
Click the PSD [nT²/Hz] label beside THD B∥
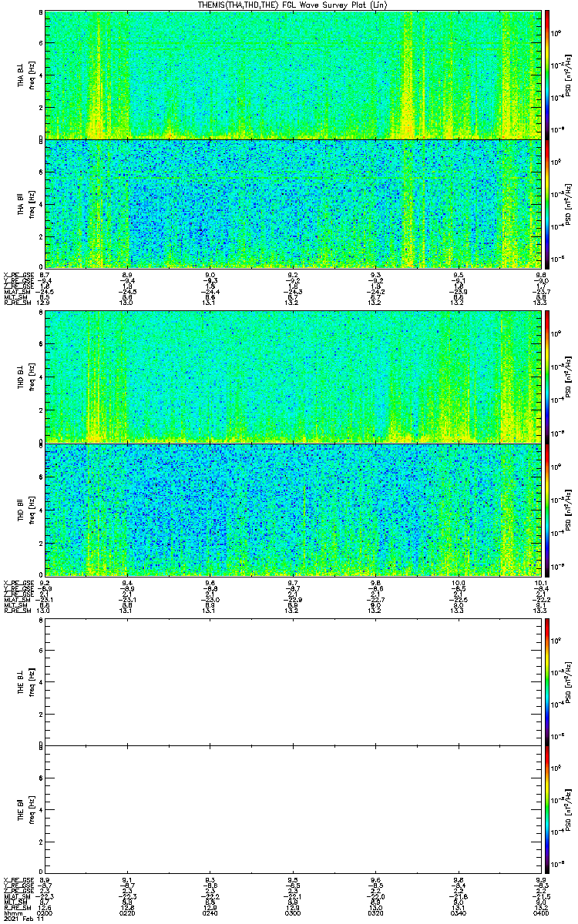[x=569, y=509]
